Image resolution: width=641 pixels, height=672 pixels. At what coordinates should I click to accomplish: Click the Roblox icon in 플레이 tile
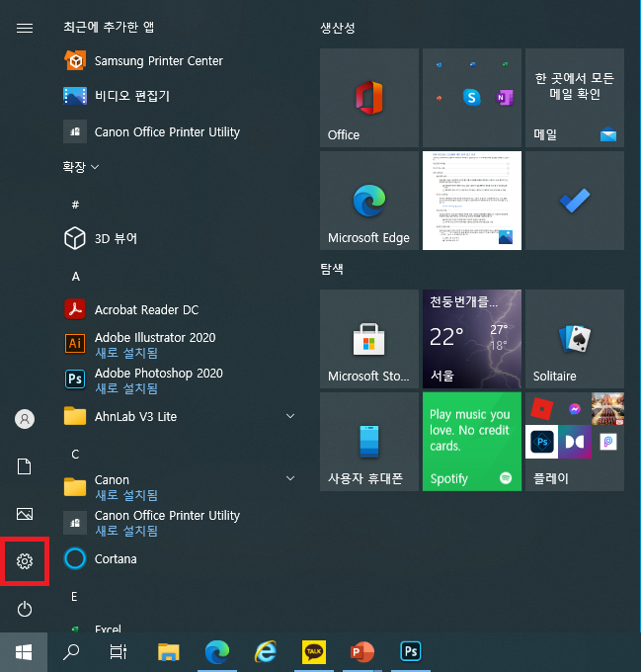[x=541, y=409]
